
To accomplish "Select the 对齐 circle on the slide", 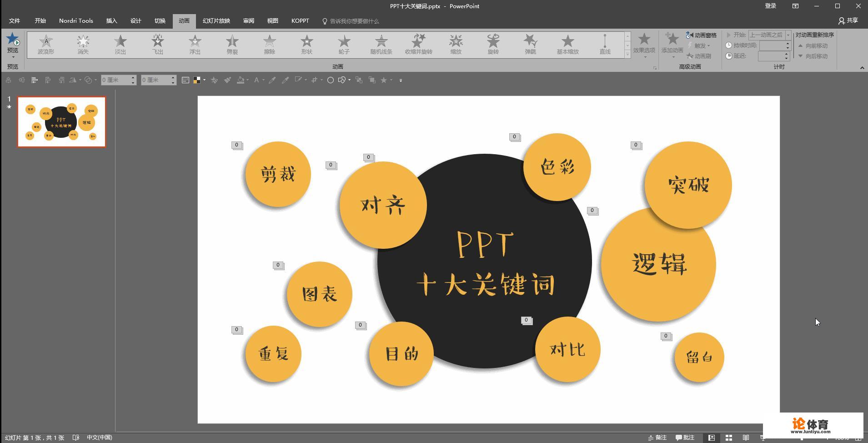I will [x=383, y=205].
